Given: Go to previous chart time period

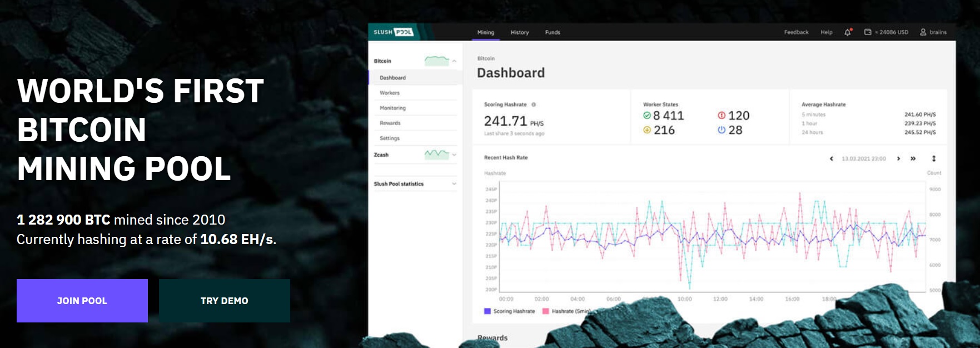Looking at the screenshot, I should [832, 159].
